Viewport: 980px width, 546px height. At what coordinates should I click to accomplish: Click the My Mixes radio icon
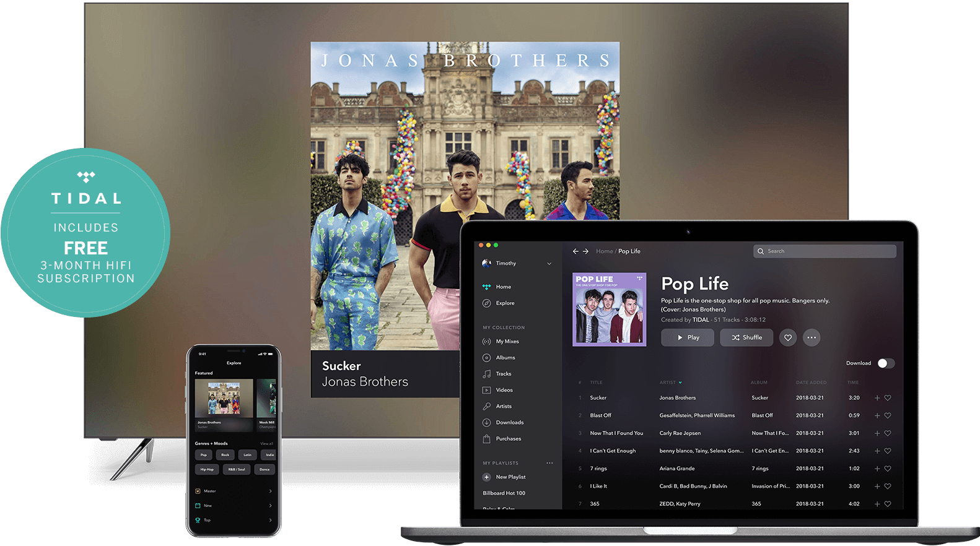click(x=486, y=342)
